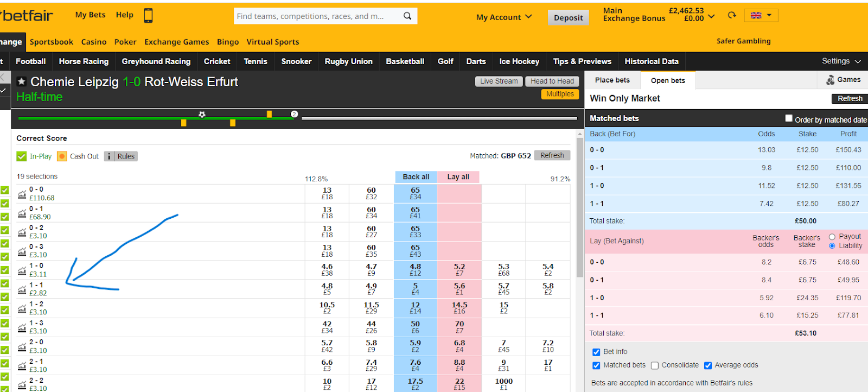Uncheck the Matched bets checkbox
The width and height of the screenshot is (868, 392).
(596, 365)
